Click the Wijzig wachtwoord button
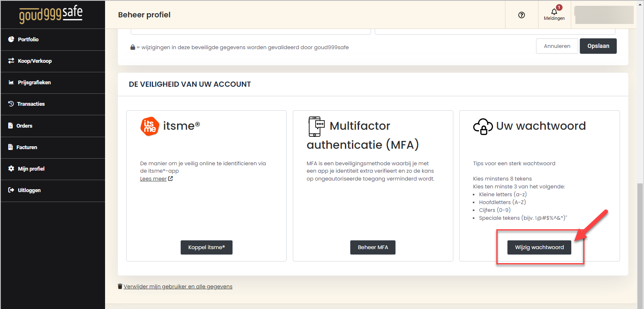The height and width of the screenshot is (309, 644). [539, 247]
